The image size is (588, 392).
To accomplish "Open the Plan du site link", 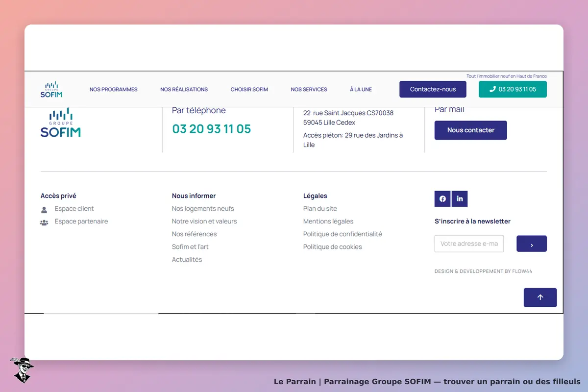I will [x=320, y=209].
